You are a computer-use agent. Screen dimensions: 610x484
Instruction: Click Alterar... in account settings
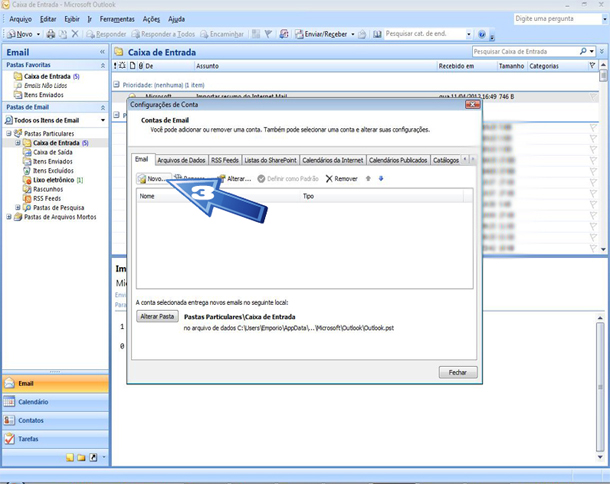235,179
